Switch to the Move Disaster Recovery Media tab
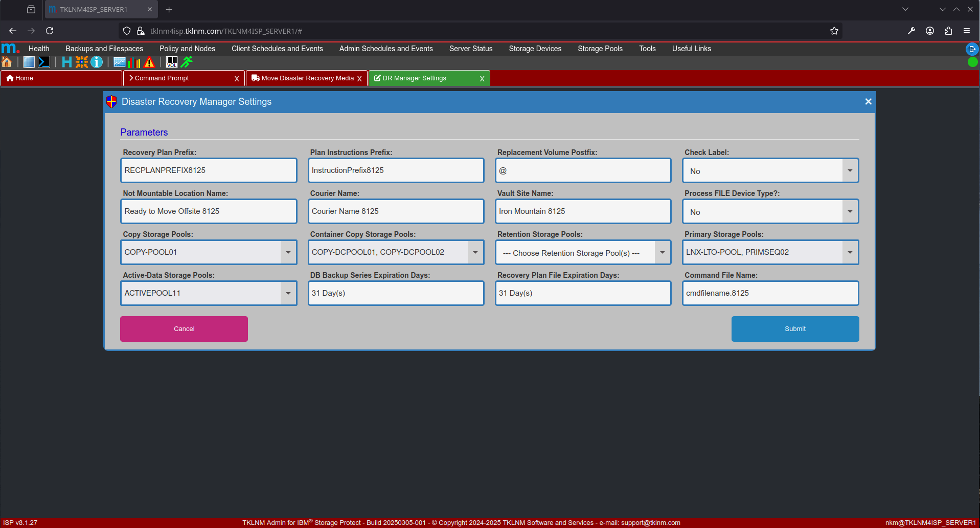 pos(307,78)
